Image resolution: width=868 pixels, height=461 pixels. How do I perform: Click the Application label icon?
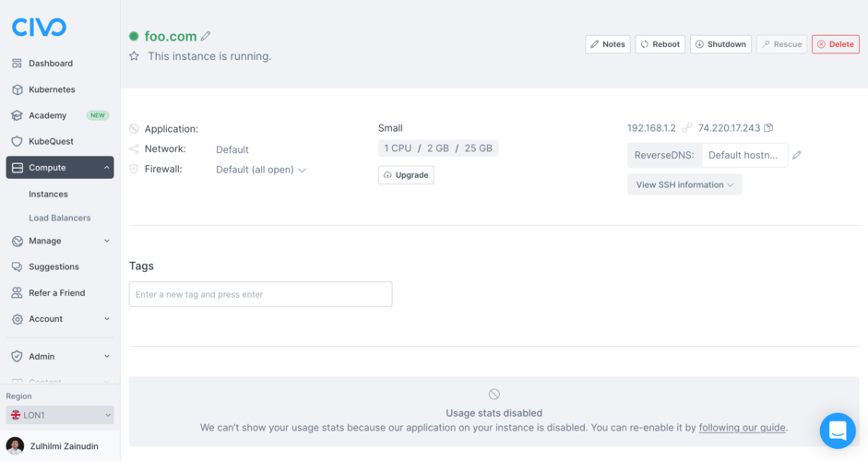pyautogui.click(x=134, y=129)
